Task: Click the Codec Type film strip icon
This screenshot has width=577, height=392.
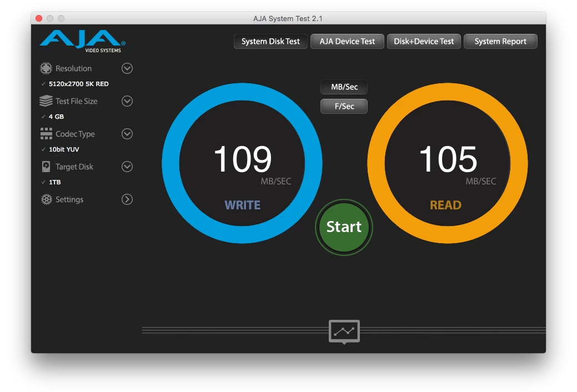Action: [46, 134]
